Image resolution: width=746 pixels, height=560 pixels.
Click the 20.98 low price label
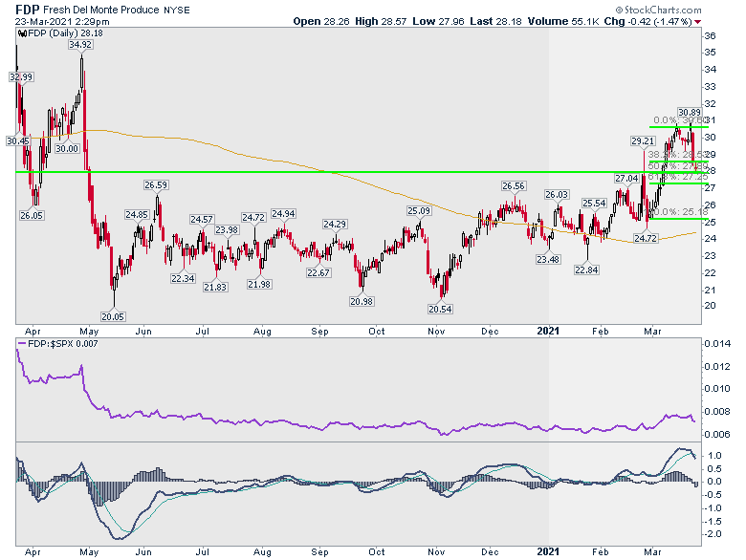pos(362,301)
